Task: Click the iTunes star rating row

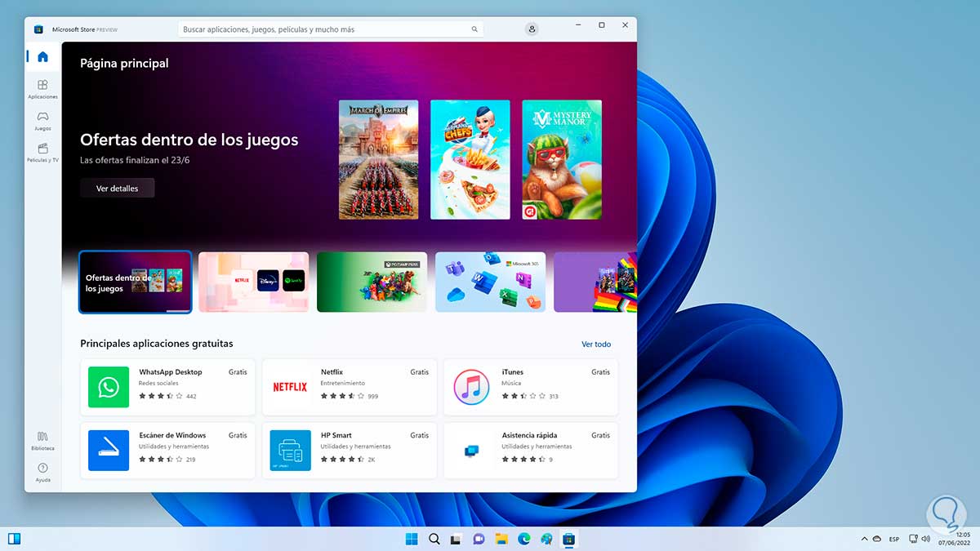Action: pyautogui.click(x=530, y=396)
